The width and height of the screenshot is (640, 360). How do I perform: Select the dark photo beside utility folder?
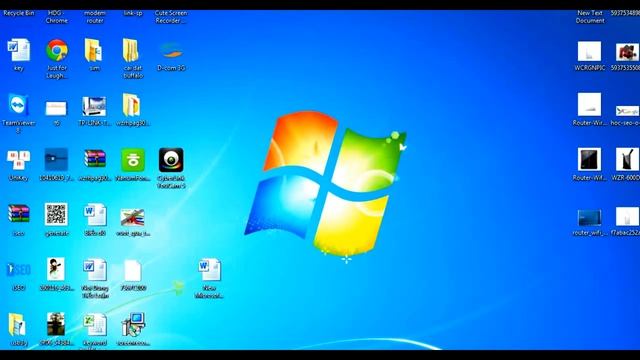tap(56, 324)
